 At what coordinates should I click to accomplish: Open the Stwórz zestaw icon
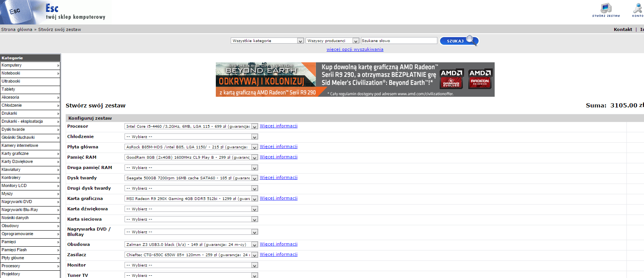(606, 10)
